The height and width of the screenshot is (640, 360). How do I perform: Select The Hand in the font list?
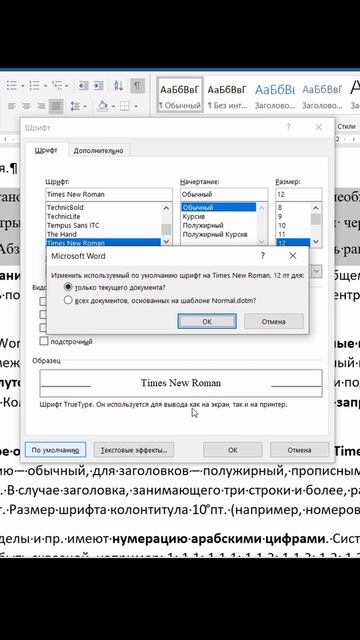coord(103,234)
